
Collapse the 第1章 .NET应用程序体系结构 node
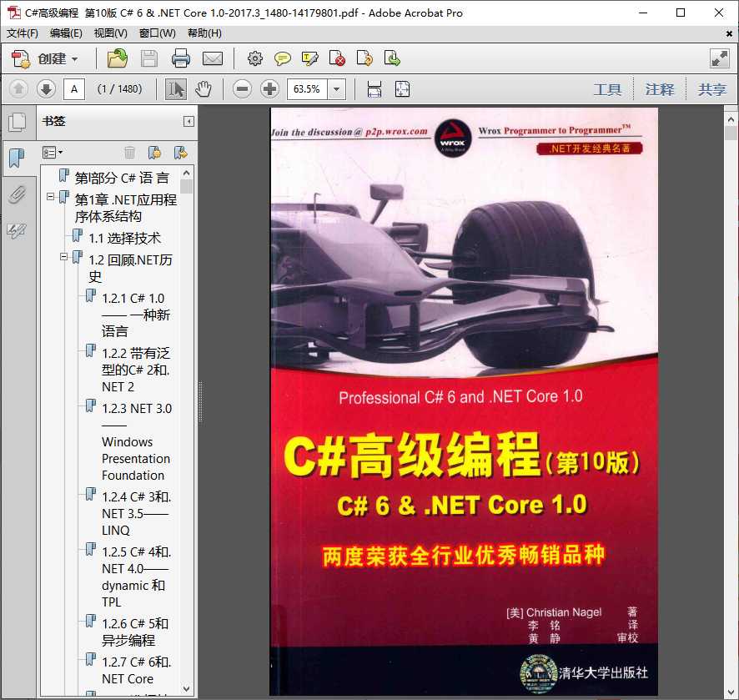(50, 197)
